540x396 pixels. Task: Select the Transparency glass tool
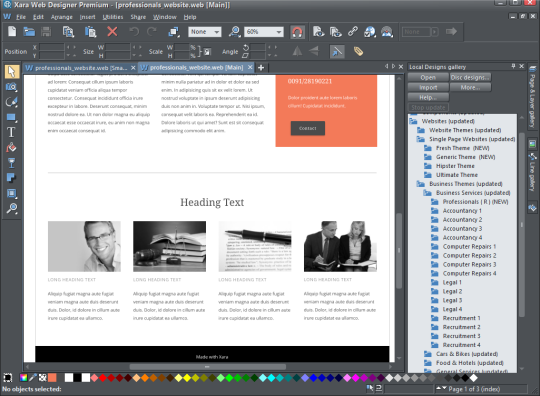tap(11, 163)
